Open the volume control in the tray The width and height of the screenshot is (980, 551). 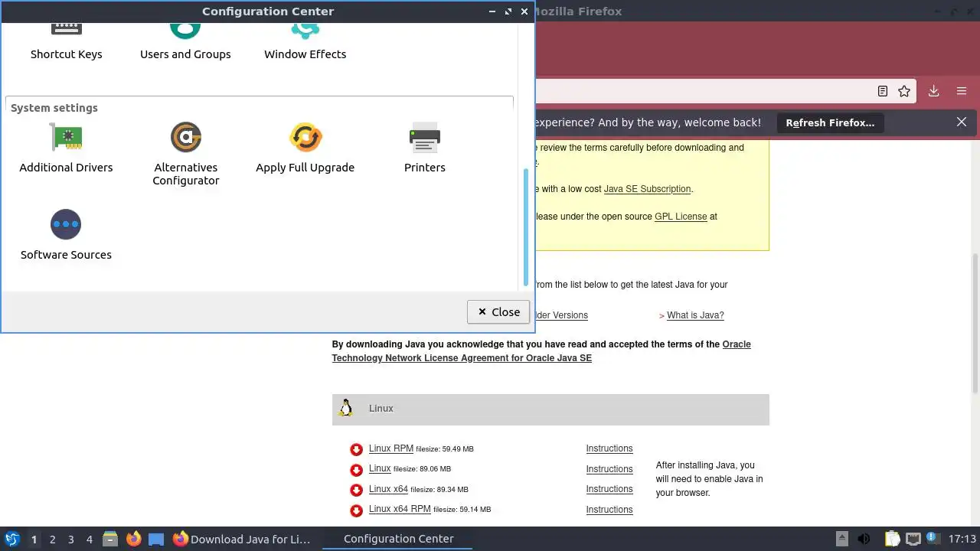pyautogui.click(x=864, y=539)
